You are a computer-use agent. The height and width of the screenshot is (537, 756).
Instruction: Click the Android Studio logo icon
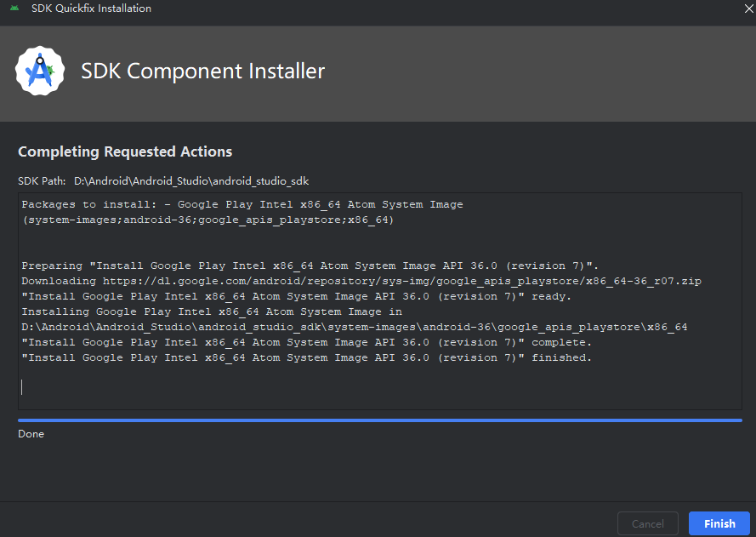pos(40,71)
